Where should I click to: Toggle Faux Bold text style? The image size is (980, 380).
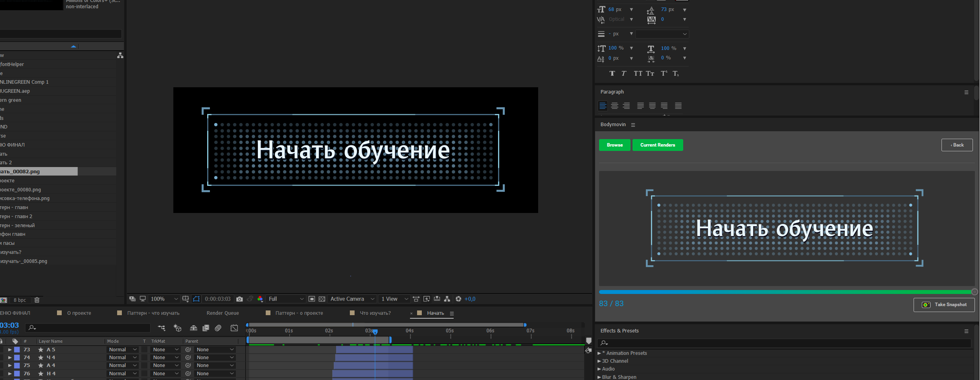click(612, 73)
